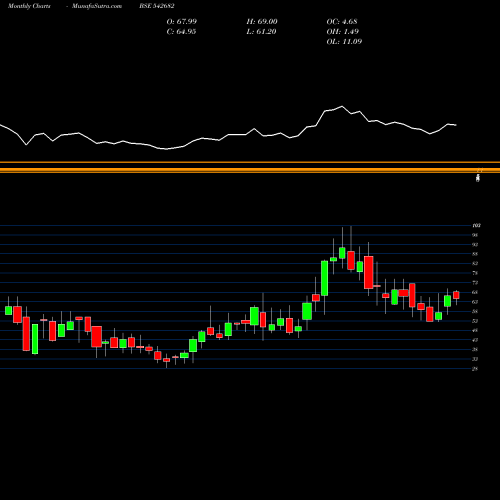Click the 58 price axis label
This screenshot has height=500, width=500.
[475, 311]
